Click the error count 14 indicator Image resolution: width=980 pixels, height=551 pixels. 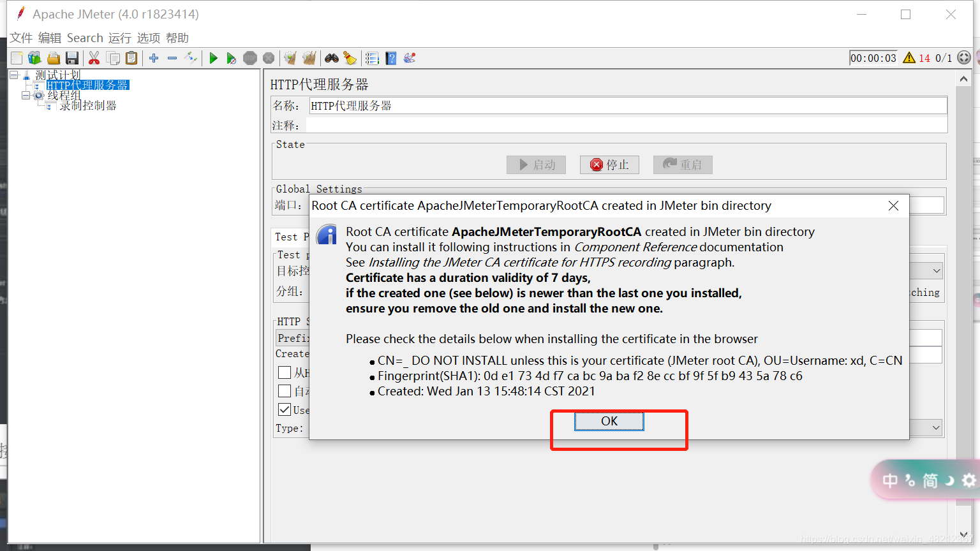click(x=924, y=58)
